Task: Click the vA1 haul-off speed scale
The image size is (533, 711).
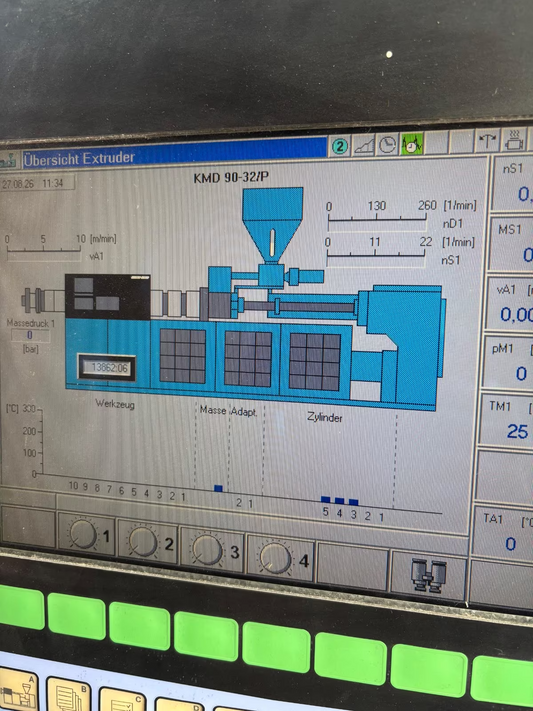Action: tap(44, 251)
